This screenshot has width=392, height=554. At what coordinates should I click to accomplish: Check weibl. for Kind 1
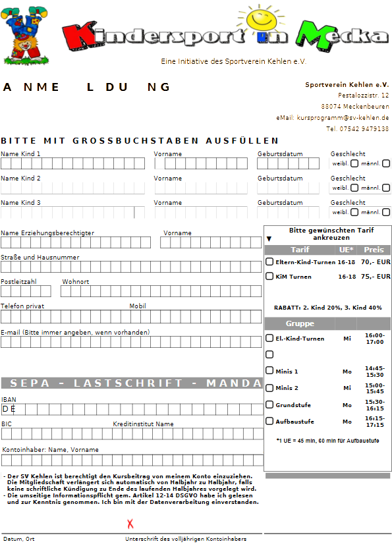pyautogui.click(x=354, y=163)
